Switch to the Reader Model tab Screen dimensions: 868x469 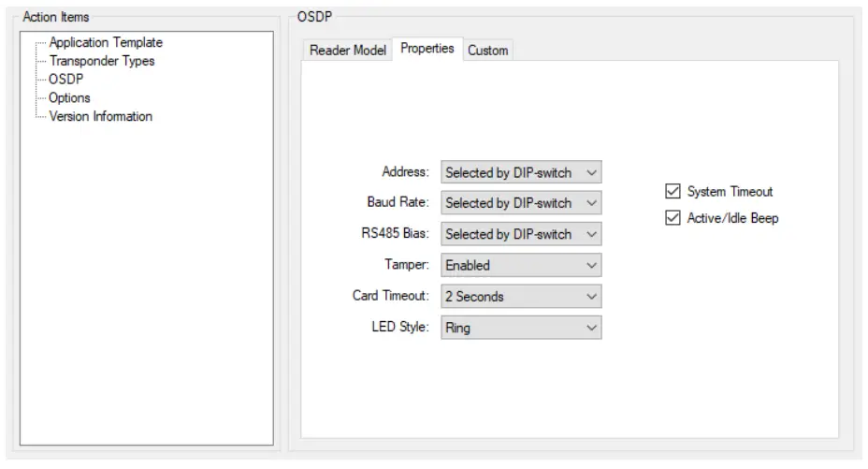click(x=347, y=51)
